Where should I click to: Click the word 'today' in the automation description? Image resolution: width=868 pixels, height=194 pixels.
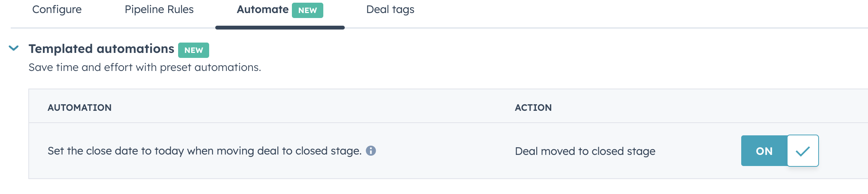click(169, 151)
